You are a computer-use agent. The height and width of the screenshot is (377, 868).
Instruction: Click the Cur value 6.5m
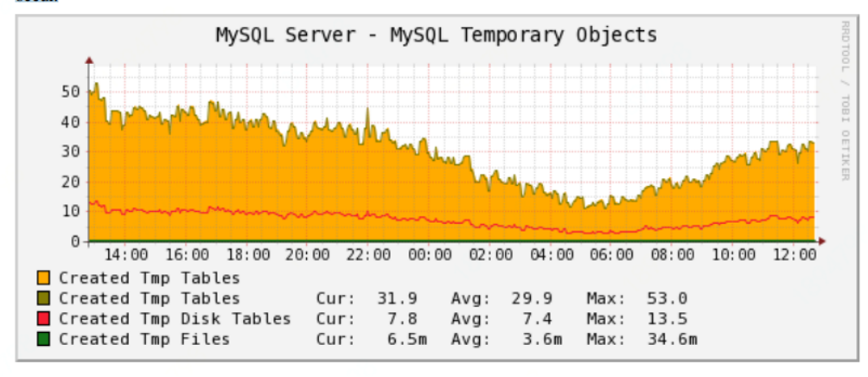407,339
